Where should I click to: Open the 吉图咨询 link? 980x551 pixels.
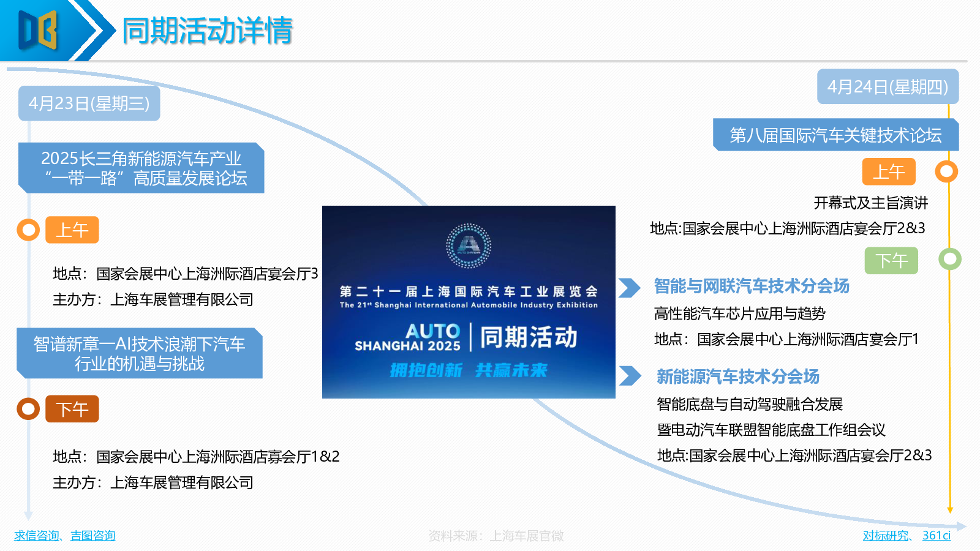coord(93,536)
